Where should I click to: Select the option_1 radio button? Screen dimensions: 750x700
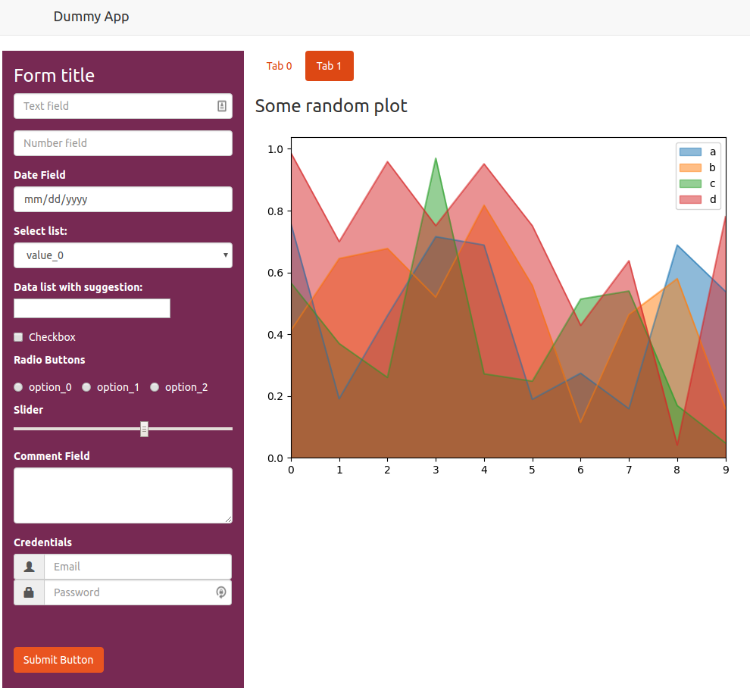pyautogui.click(x=86, y=387)
